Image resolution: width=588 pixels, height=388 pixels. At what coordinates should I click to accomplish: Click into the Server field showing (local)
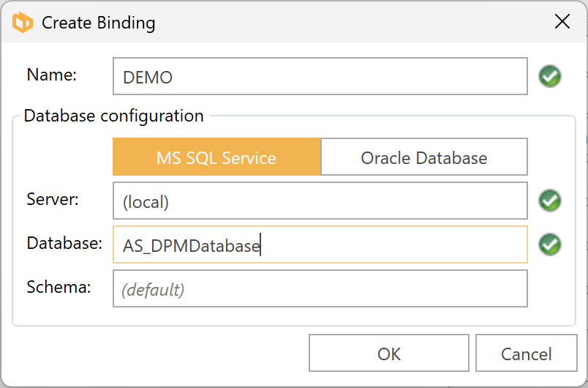tap(320, 201)
